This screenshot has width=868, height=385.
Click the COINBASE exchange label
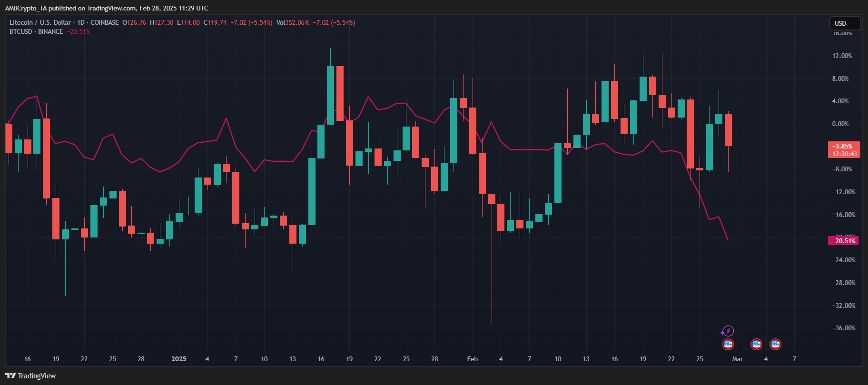[104, 22]
